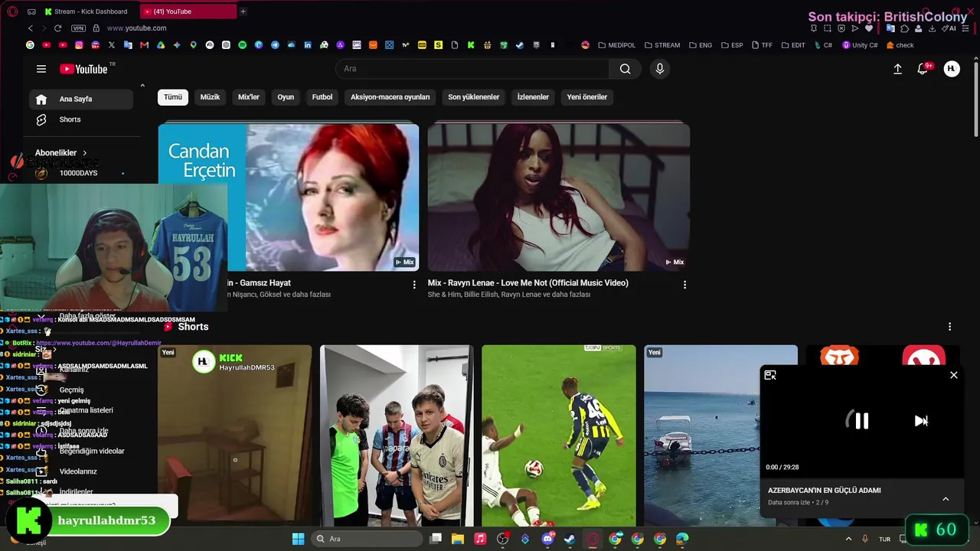Image resolution: width=980 pixels, height=551 pixels.
Task: Close the miniplayer
Action: (954, 375)
